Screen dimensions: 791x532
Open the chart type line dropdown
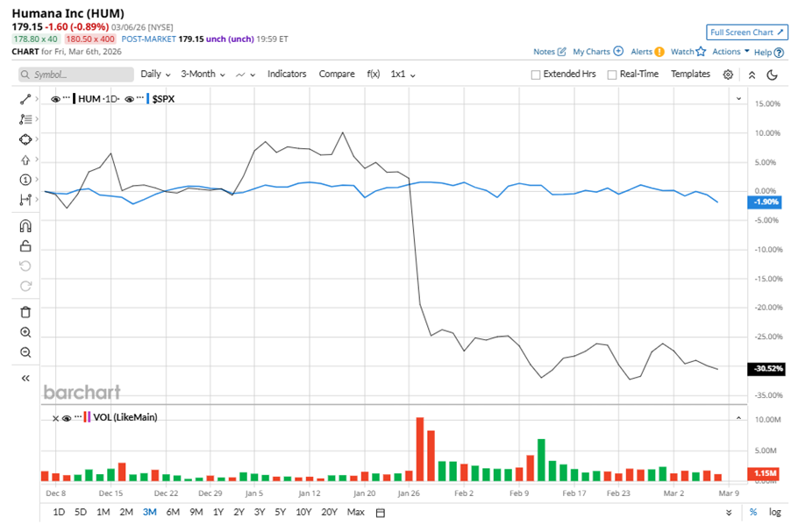point(246,74)
